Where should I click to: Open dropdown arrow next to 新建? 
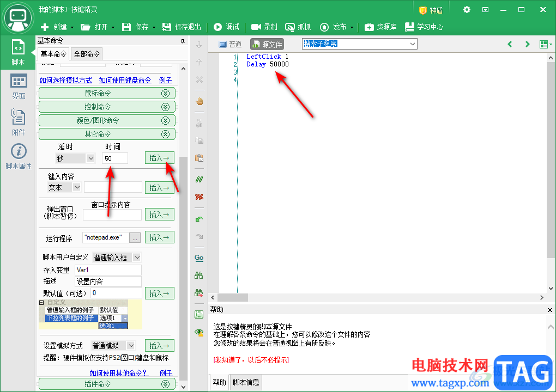[72, 27]
